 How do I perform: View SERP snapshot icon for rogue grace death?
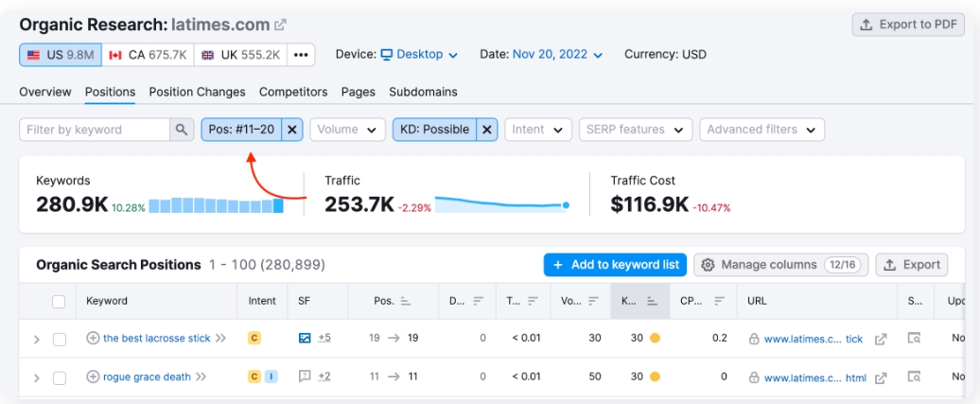pyautogui.click(x=914, y=377)
